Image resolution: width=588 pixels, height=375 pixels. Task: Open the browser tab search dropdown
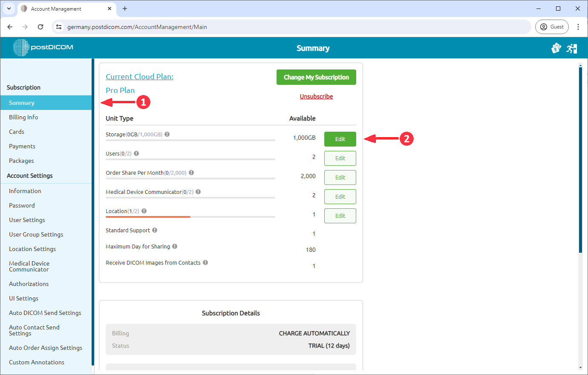(x=9, y=9)
